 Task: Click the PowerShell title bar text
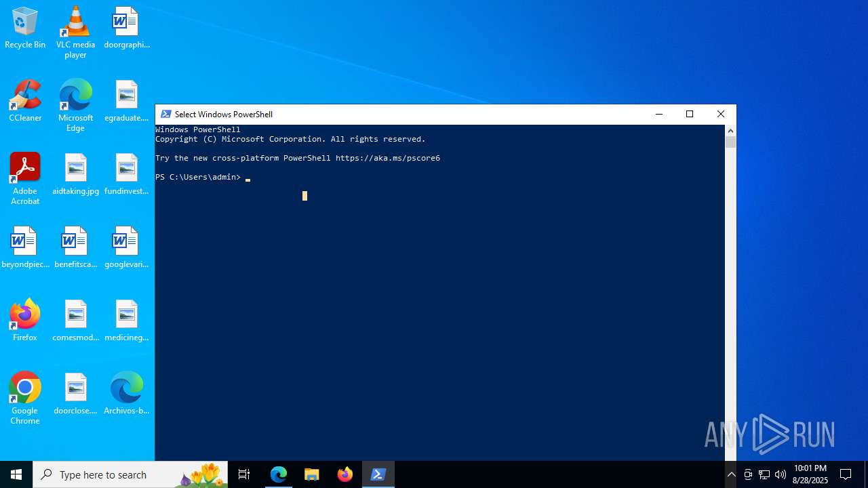point(224,114)
